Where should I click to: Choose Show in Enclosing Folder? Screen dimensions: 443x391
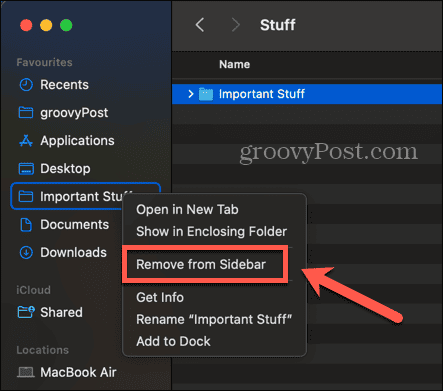[x=212, y=231]
